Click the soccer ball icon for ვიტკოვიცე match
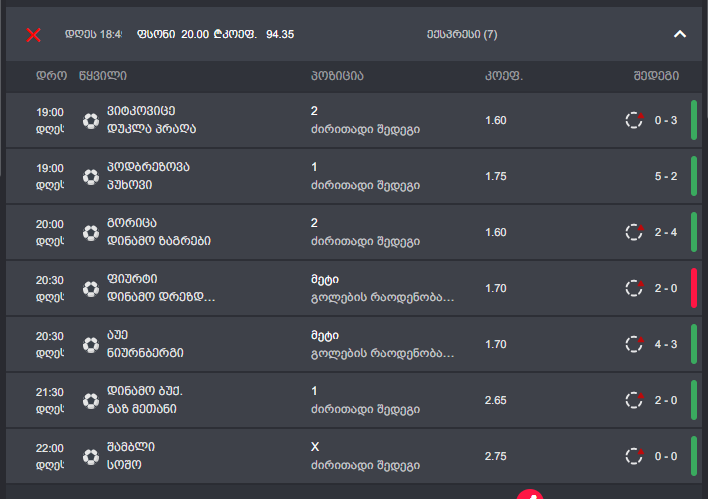 coord(91,121)
